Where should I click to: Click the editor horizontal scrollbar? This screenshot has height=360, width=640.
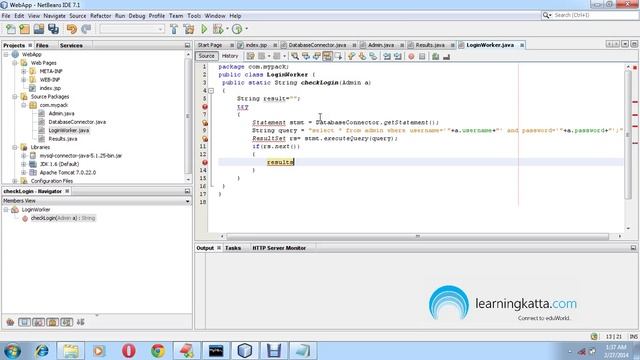[x=418, y=236]
